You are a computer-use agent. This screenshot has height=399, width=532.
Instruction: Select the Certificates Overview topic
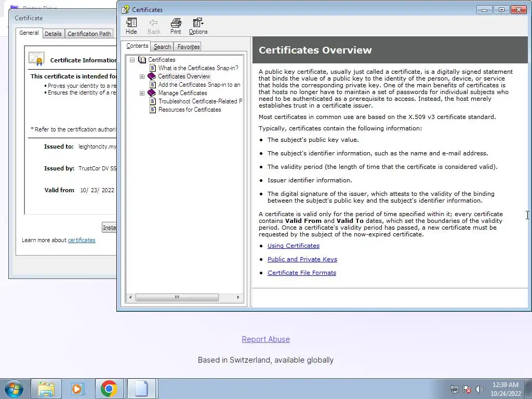pos(184,76)
